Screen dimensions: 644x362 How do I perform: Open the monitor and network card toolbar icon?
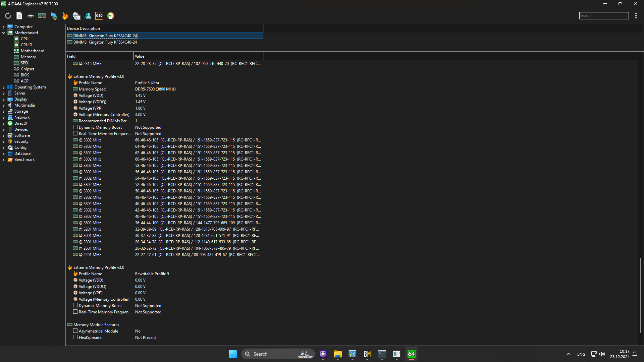pos(54,16)
